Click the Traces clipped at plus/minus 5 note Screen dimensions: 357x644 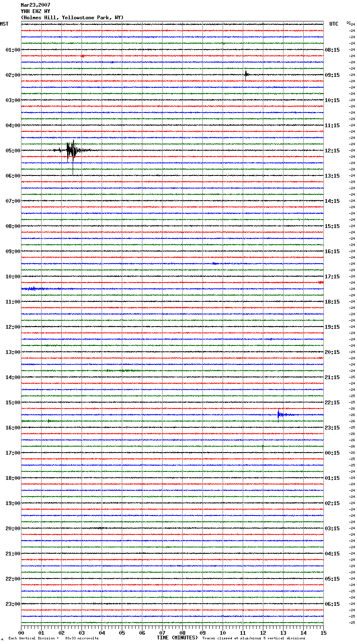click(254, 639)
